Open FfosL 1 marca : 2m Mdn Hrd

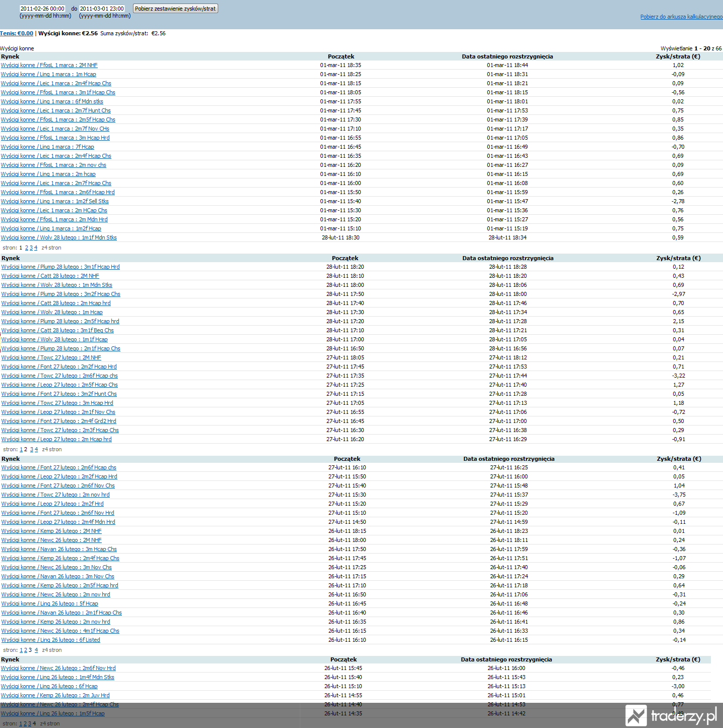point(54,219)
